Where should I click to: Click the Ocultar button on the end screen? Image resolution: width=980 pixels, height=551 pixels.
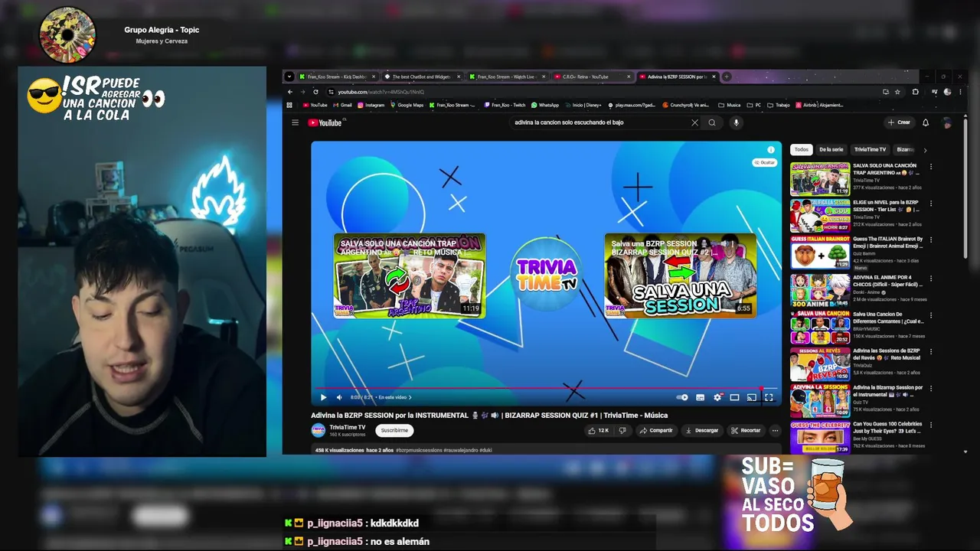764,162
